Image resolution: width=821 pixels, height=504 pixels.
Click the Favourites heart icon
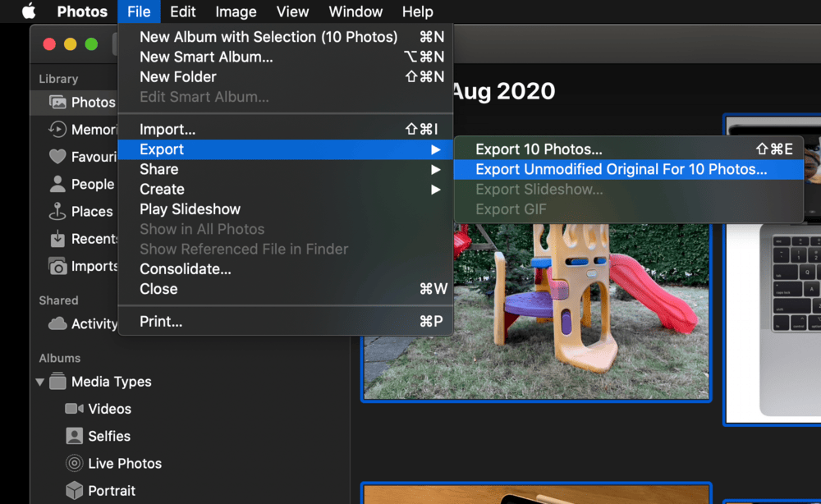[x=57, y=156]
